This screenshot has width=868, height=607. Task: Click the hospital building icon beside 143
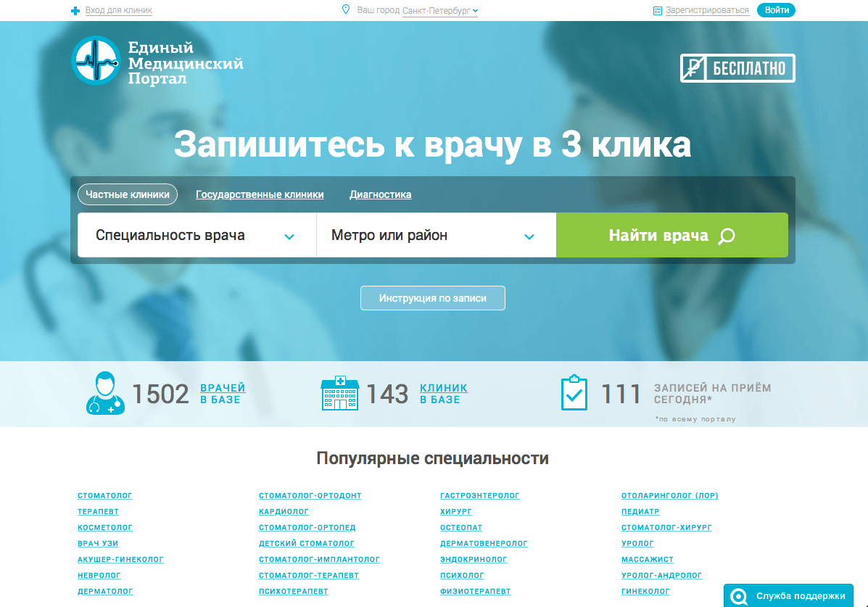[x=339, y=393]
